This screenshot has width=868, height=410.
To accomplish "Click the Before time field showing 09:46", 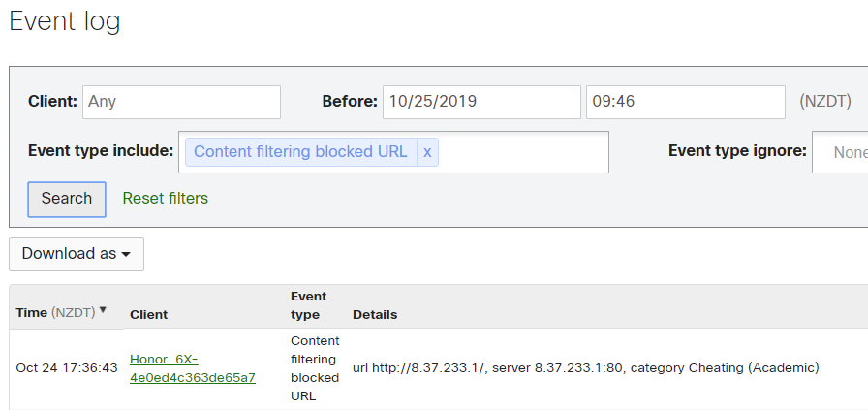I will click(x=685, y=102).
